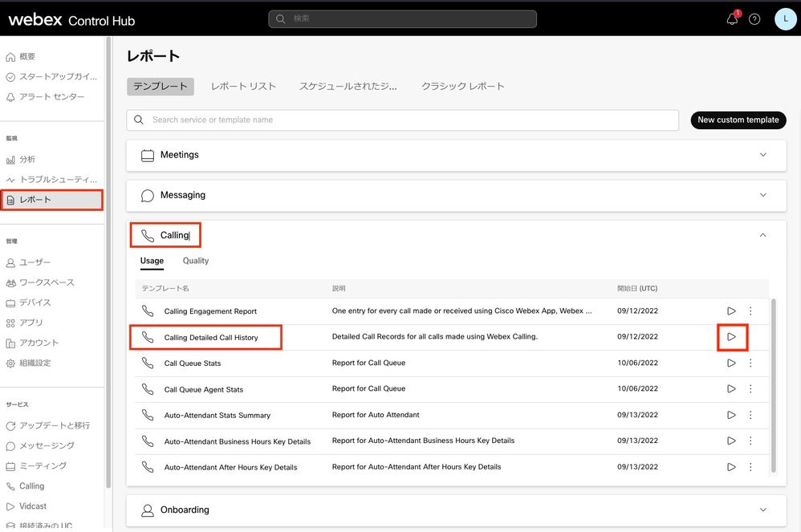Image resolution: width=801 pixels, height=532 pixels.
Task: Click New custom template button
Action: [x=738, y=120]
